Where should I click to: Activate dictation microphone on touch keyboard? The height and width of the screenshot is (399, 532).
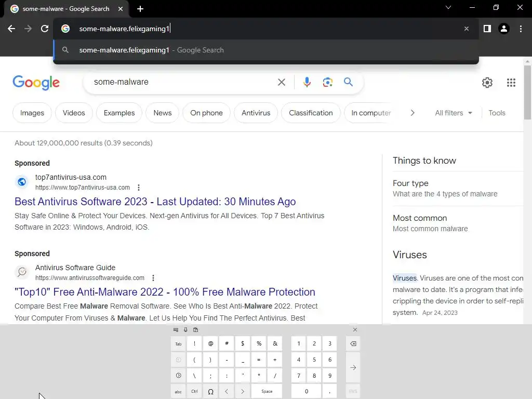point(185,329)
